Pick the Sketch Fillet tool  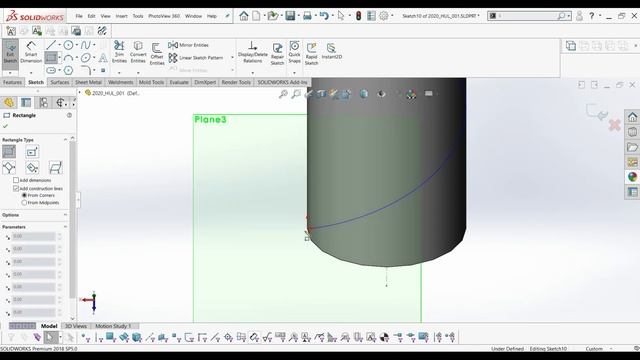(85, 70)
